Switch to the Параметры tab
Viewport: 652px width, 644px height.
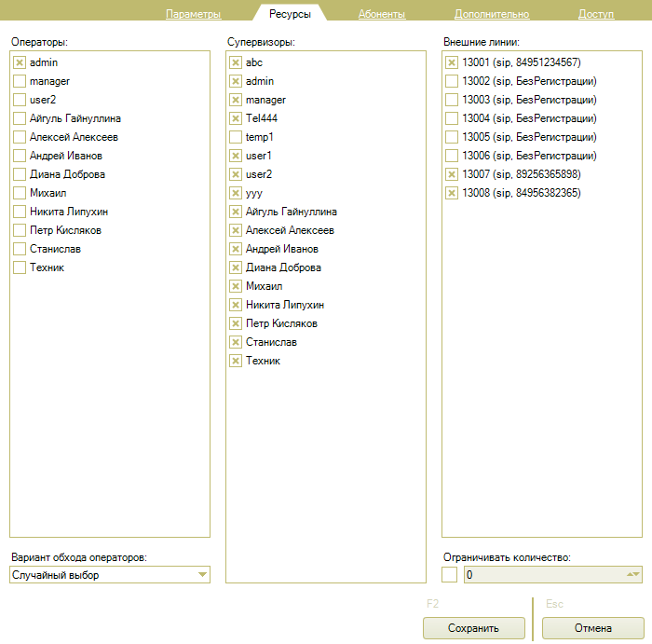coord(193,14)
